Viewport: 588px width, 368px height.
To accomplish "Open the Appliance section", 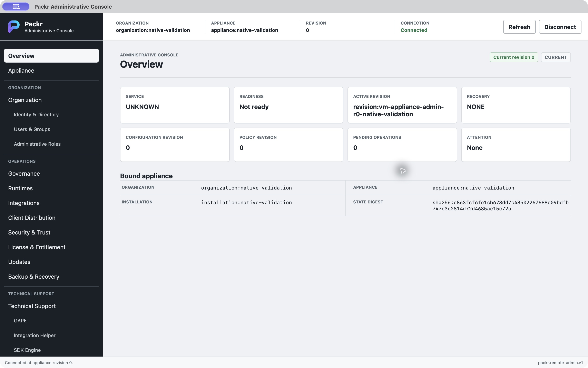I will coord(51,71).
